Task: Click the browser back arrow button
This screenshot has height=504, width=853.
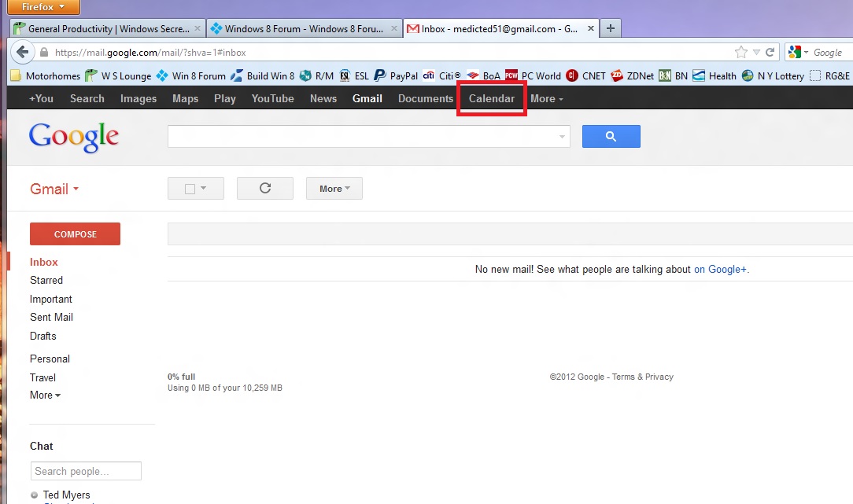Action: pyautogui.click(x=22, y=52)
